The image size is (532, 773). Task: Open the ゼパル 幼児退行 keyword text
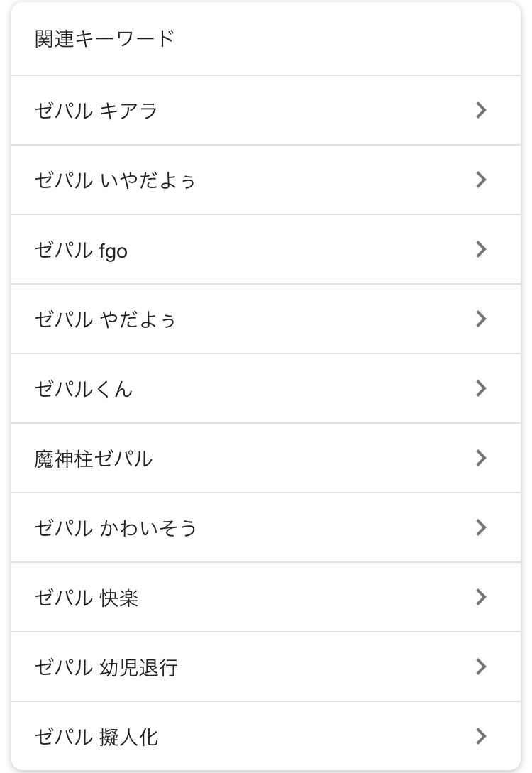106,667
